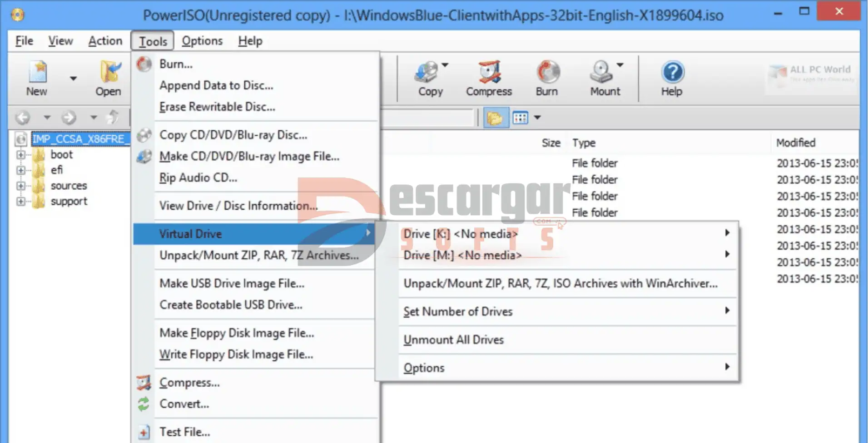Click the Burn toolbar icon
Screen dimensions: 868x443
click(547, 73)
